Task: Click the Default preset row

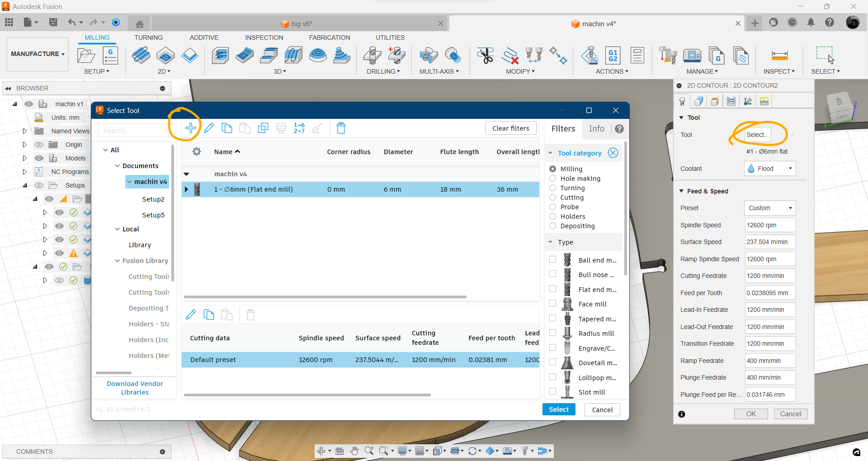Action: [361, 360]
